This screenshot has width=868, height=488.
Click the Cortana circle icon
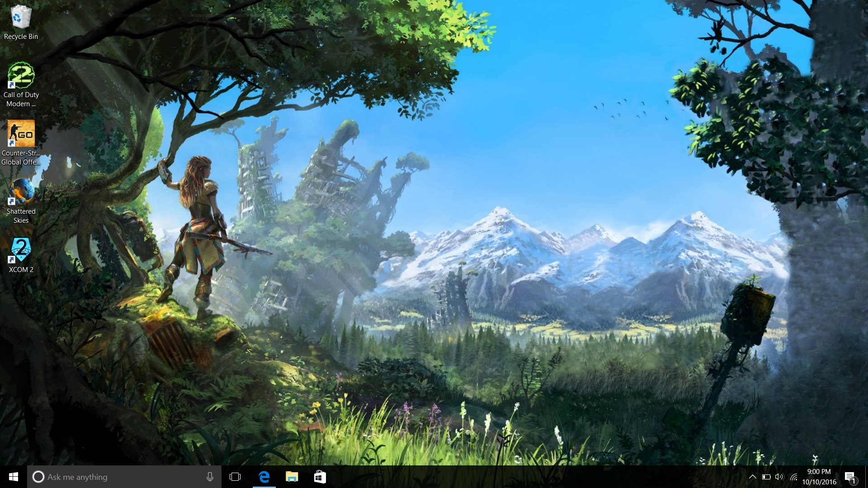click(x=38, y=477)
